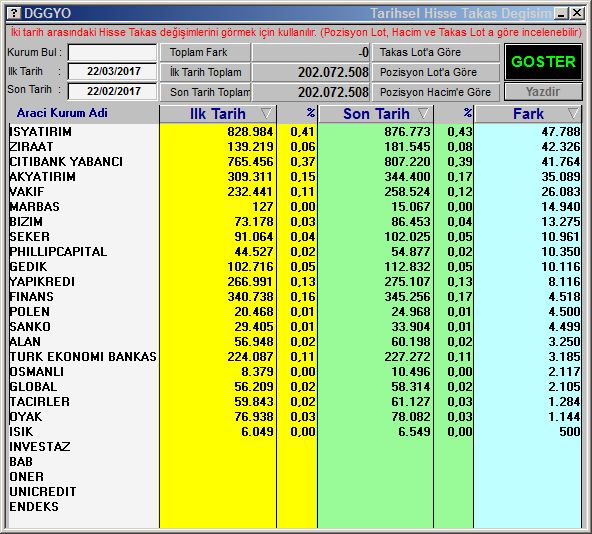This screenshot has width=592, height=534.
Task: Sort by Ilk Tarih column arrow
Action: [x=266, y=113]
